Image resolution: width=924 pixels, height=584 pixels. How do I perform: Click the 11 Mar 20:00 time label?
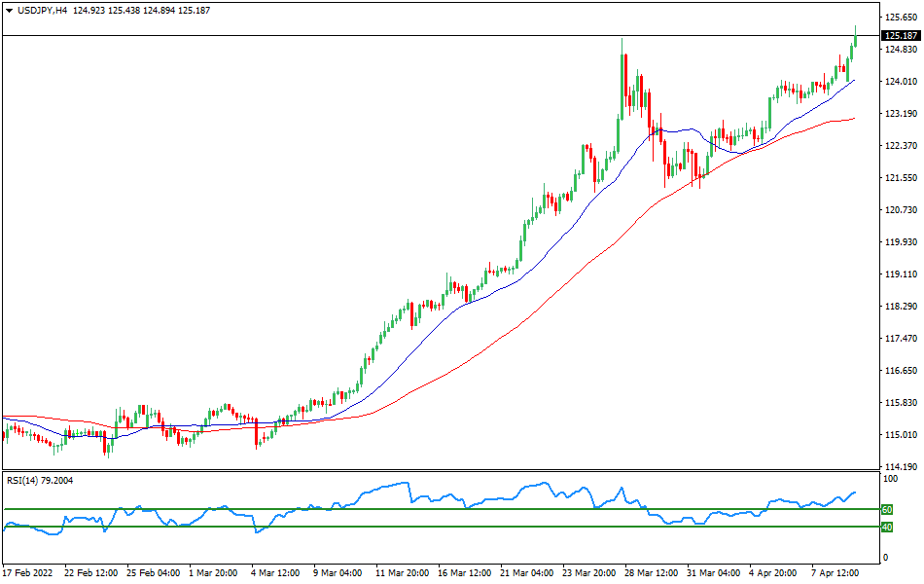[402, 573]
